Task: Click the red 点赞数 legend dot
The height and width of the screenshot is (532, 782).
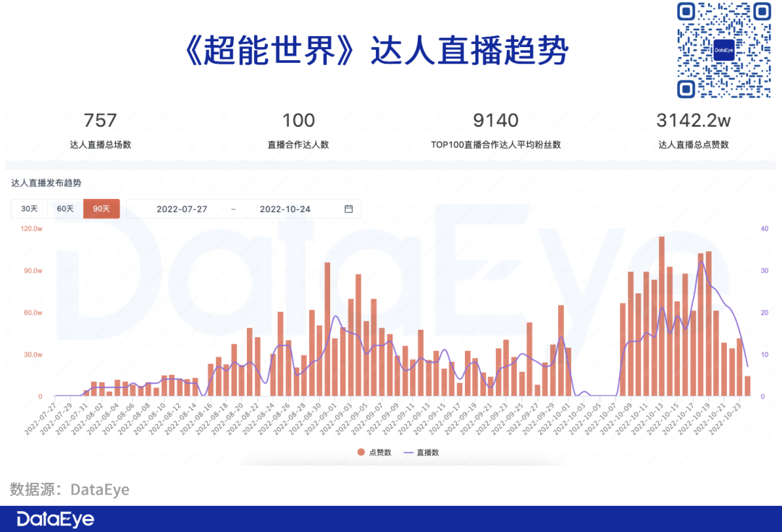Action: point(361,452)
